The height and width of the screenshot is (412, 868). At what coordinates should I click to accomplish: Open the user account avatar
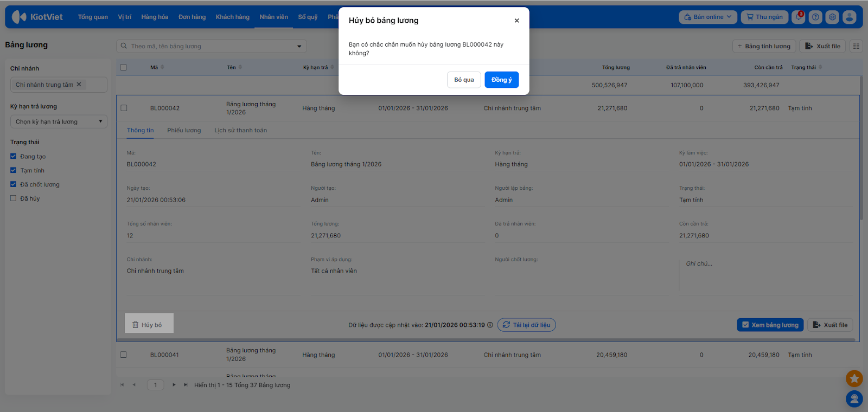(850, 17)
